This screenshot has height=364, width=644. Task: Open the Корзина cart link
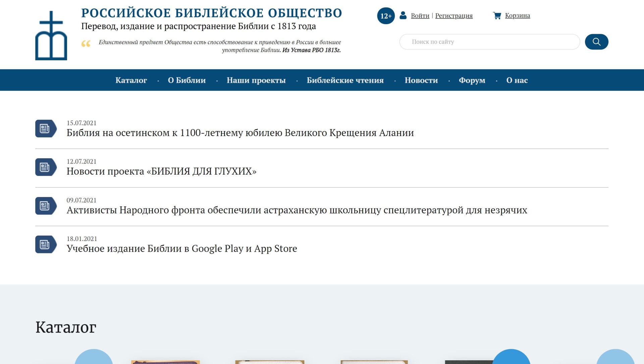coord(518,15)
